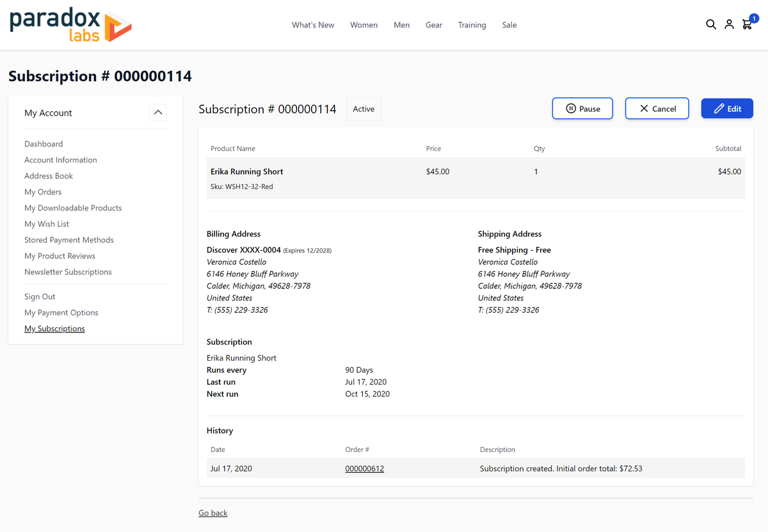
Task: Open My Payment Options
Action: click(61, 313)
